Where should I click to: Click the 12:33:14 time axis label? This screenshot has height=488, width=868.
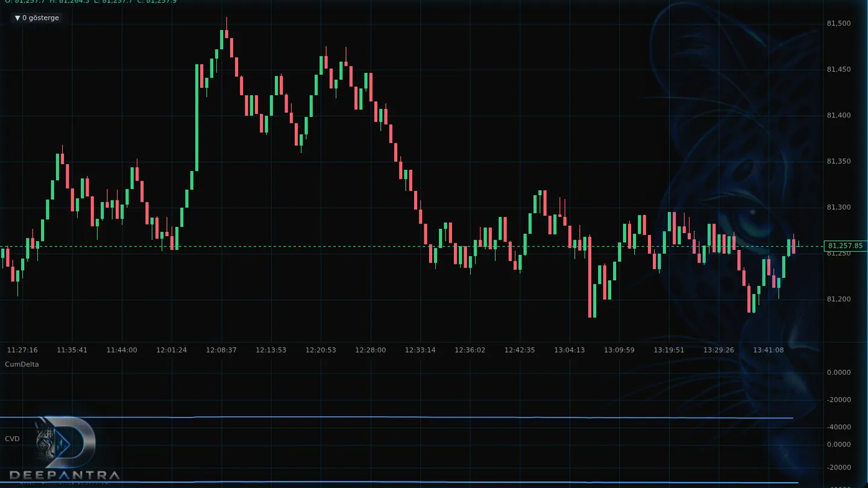pos(420,350)
